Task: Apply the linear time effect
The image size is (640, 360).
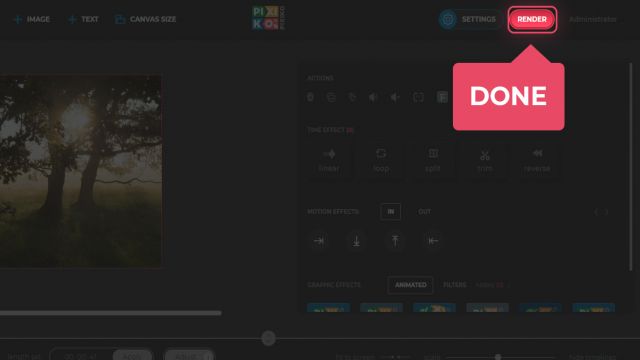Action: click(x=329, y=160)
